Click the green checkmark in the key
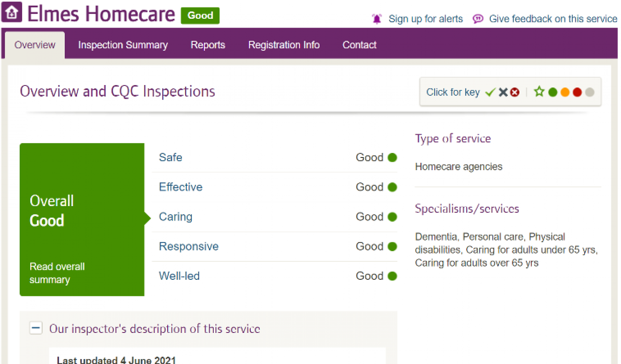 pos(490,92)
